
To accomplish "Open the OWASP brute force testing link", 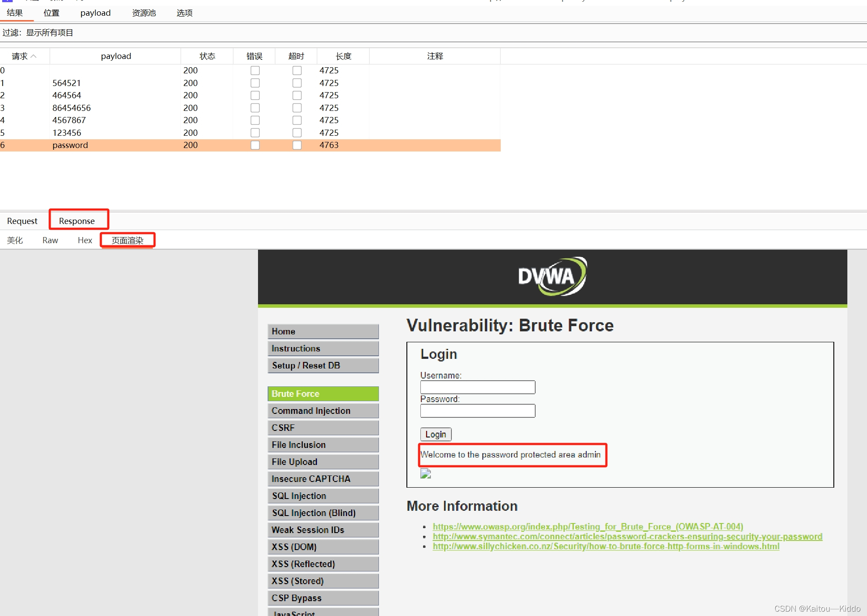I will (588, 527).
